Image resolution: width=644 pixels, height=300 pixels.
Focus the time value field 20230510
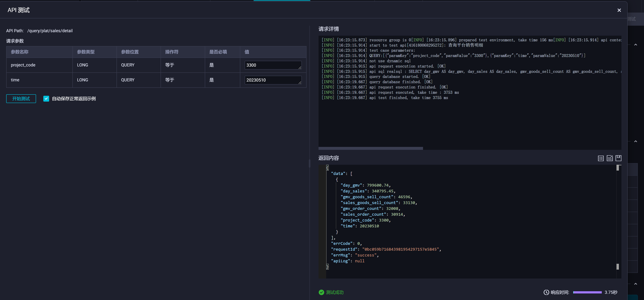point(273,80)
